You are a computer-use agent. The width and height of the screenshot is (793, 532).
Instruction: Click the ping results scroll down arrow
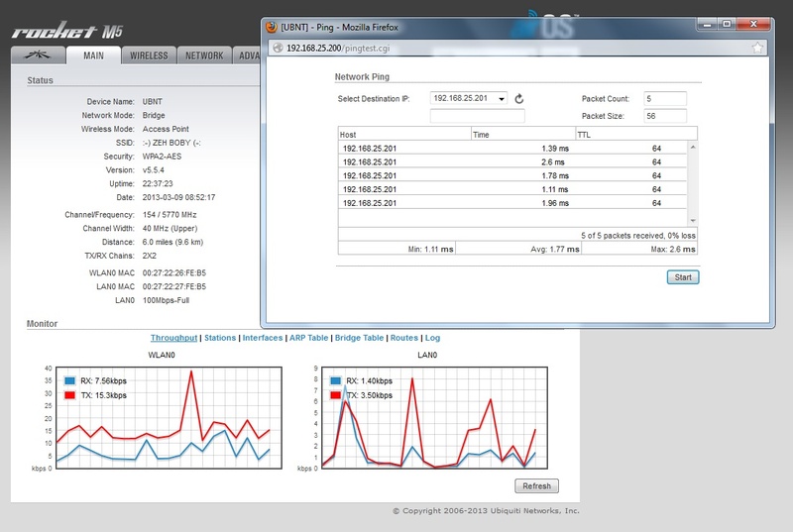coord(693,221)
